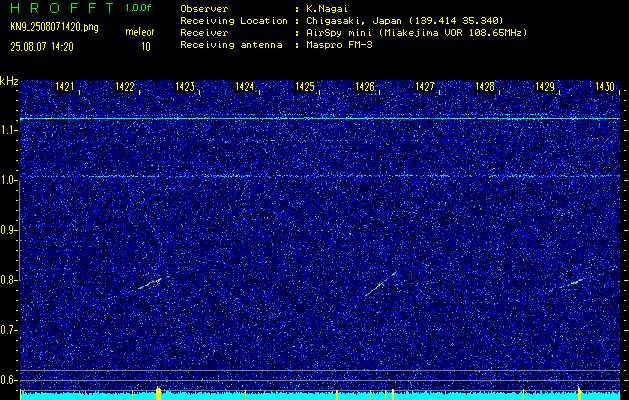Click the thick yellow intensity spike under the 1422 echo

(158, 393)
